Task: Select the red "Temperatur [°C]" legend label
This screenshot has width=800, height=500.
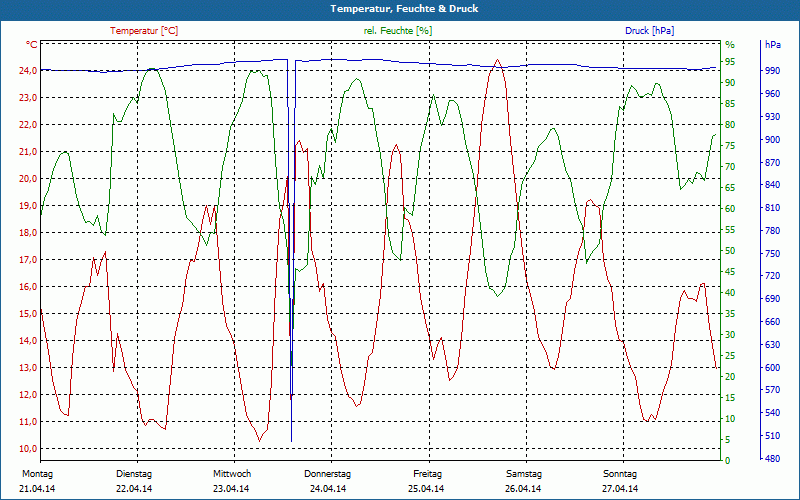Action: tap(144, 31)
